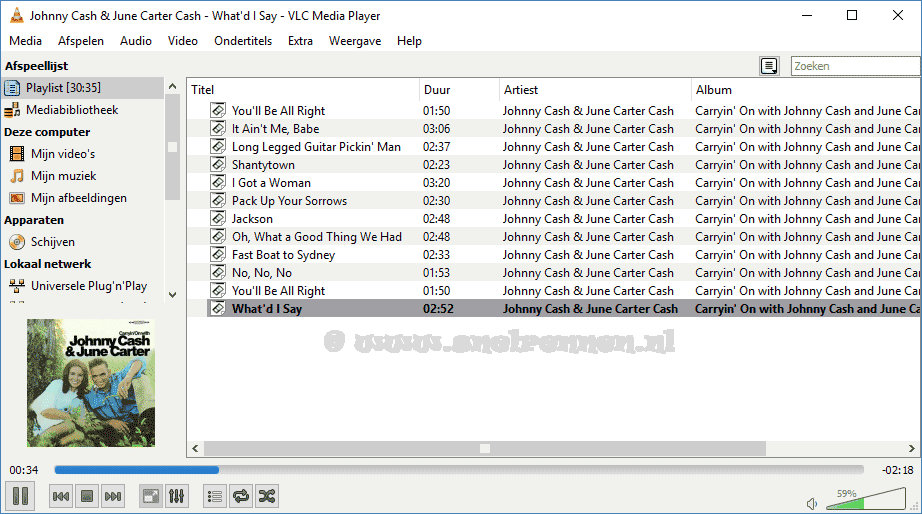The height and width of the screenshot is (514, 922).
Task: Click sidebar scroll down arrow
Action: [x=172, y=295]
